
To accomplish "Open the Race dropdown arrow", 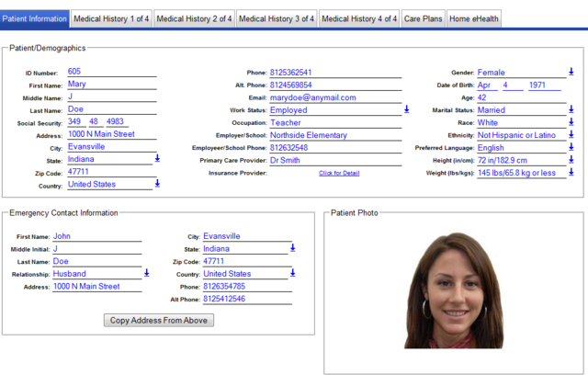I will [x=571, y=122].
